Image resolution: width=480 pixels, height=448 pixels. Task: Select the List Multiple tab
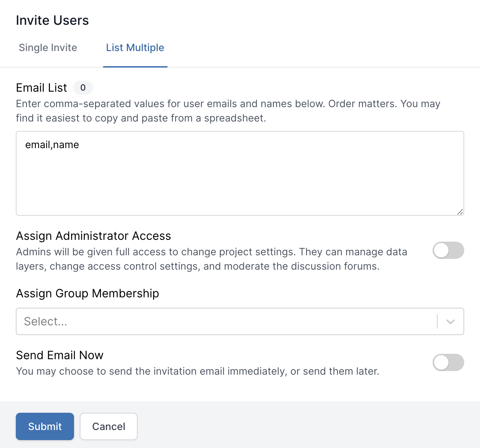[135, 48]
